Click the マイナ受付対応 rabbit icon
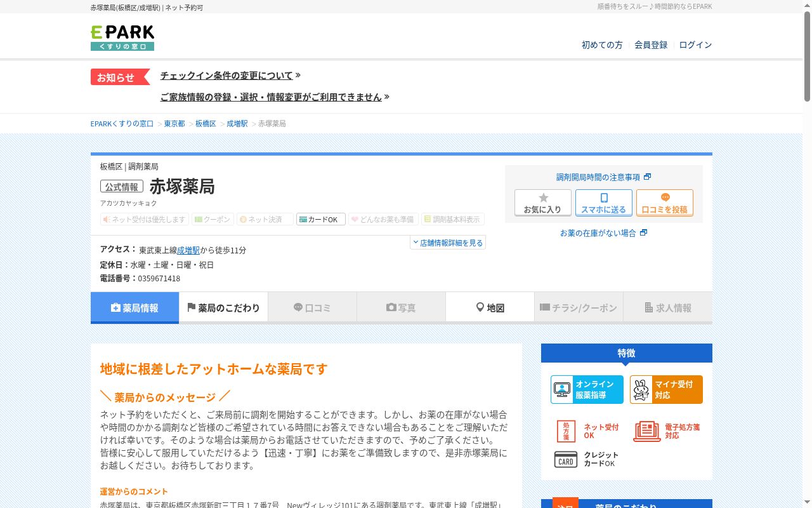 641,389
